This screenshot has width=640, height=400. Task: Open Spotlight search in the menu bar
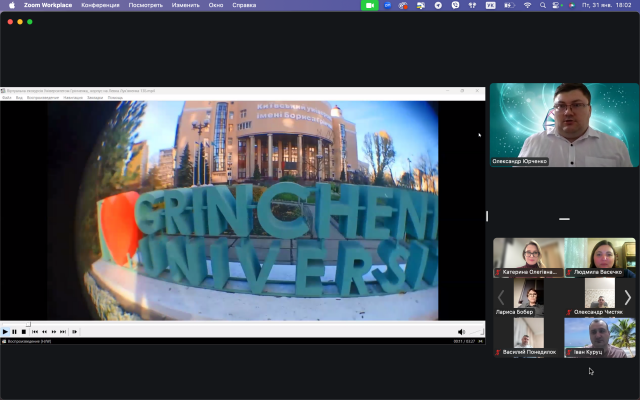click(545, 5)
